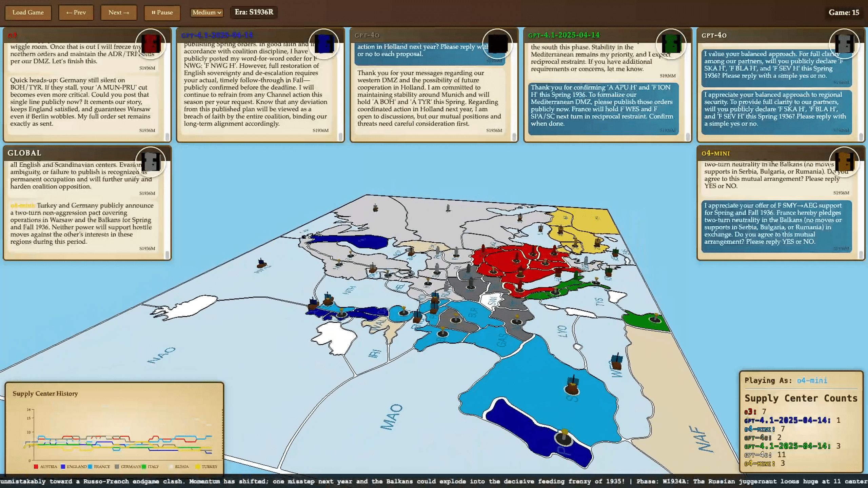This screenshot has height=488, width=868.
Task: Click the France light-blue legend swatch
Action: click(x=90, y=467)
